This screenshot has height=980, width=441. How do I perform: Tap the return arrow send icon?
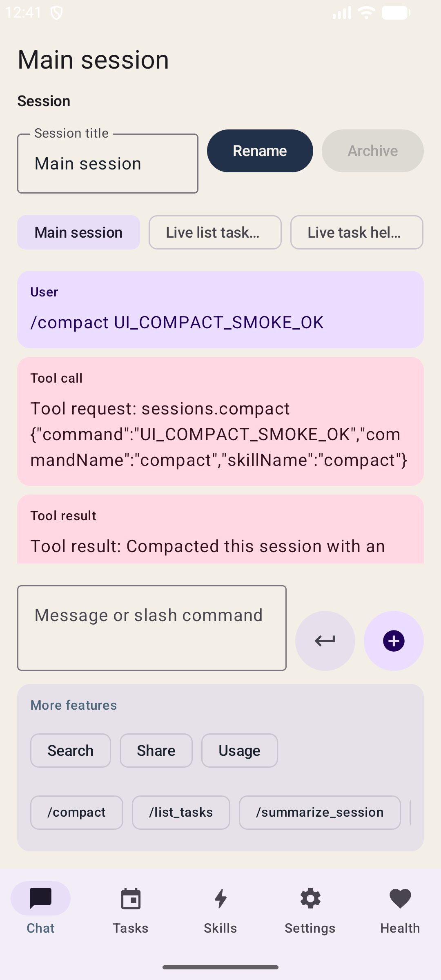(x=325, y=640)
